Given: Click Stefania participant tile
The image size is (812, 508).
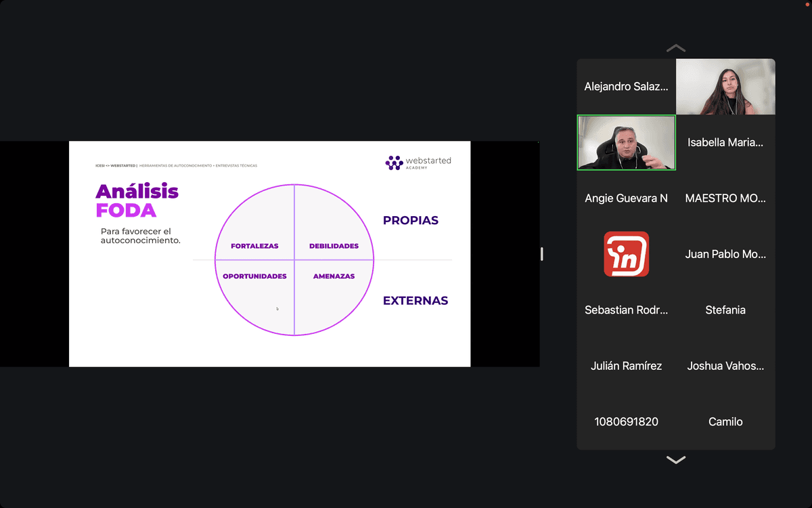Looking at the screenshot, I should coord(725,310).
